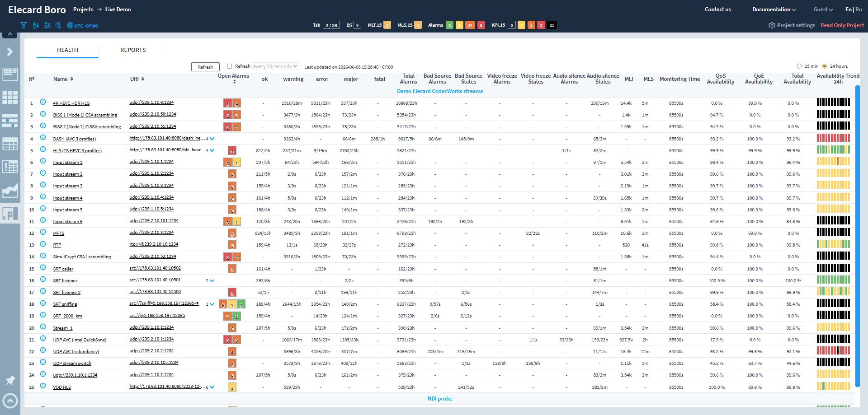This screenshot has width=868, height=415.
Task: Expand the HLS (TS HEVC 3 profiles) URI chevron
Action: [212, 150]
